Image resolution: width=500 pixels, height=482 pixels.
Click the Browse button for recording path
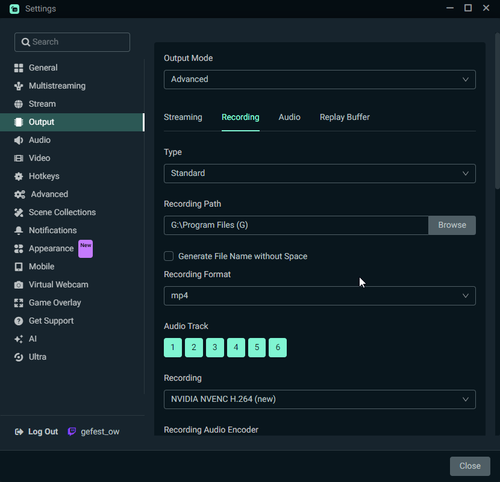pyautogui.click(x=452, y=225)
